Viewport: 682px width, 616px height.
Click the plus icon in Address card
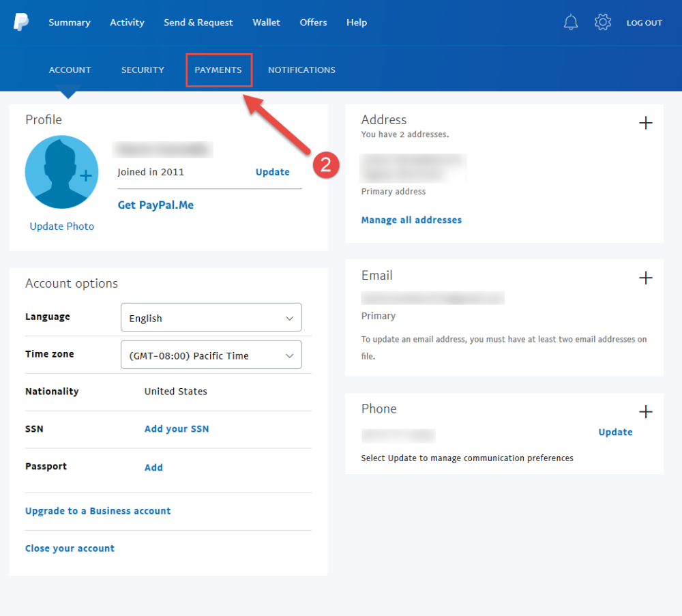(645, 123)
